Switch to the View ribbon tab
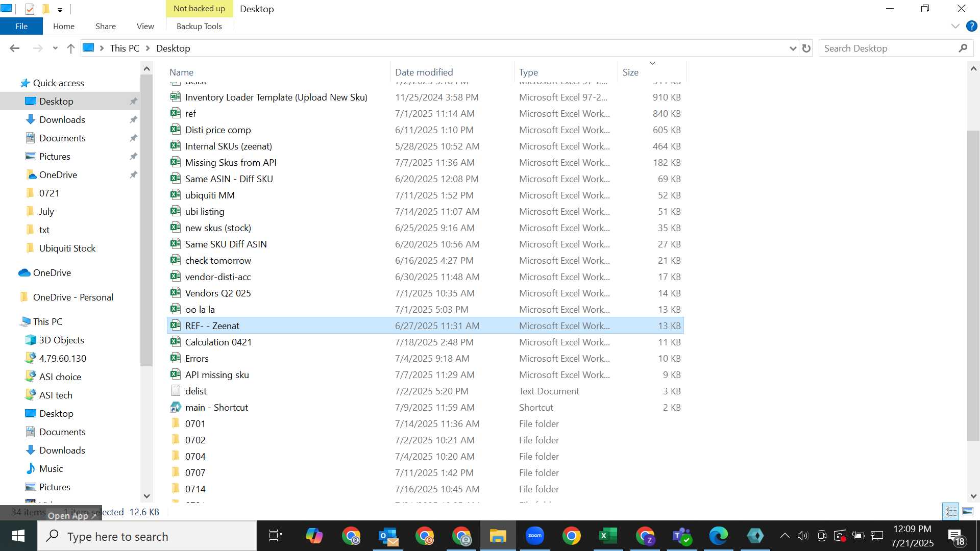 tap(145, 26)
